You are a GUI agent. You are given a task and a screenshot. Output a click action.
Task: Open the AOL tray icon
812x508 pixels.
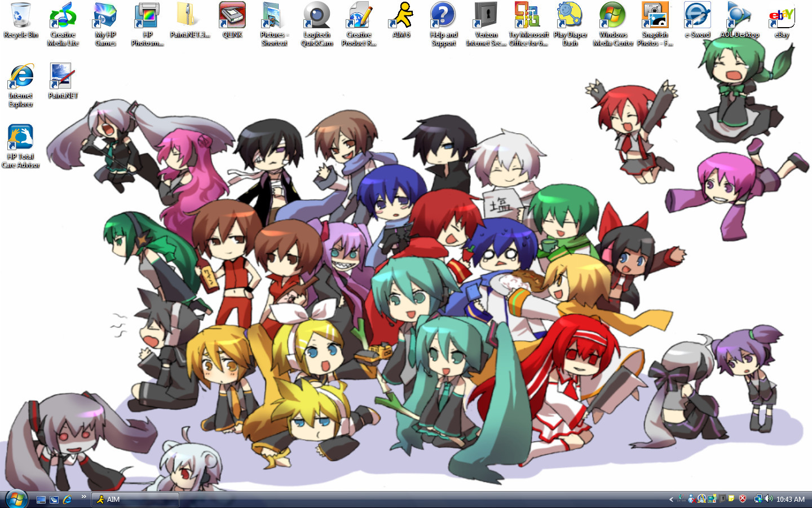click(701, 499)
